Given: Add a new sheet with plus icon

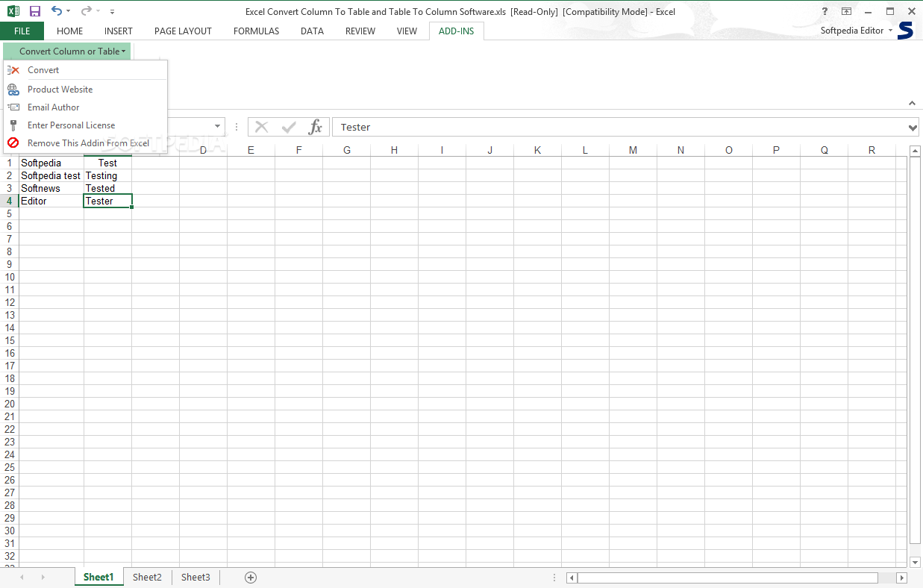Looking at the screenshot, I should click(251, 577).
